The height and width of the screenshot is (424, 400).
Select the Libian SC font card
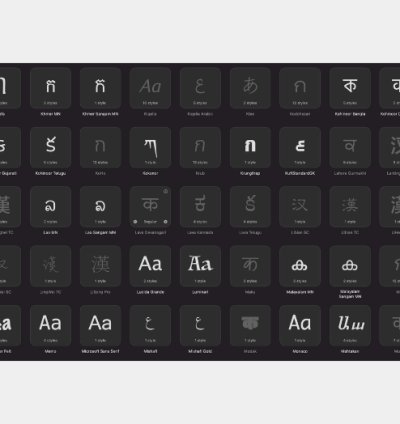(x=300, y=207)
